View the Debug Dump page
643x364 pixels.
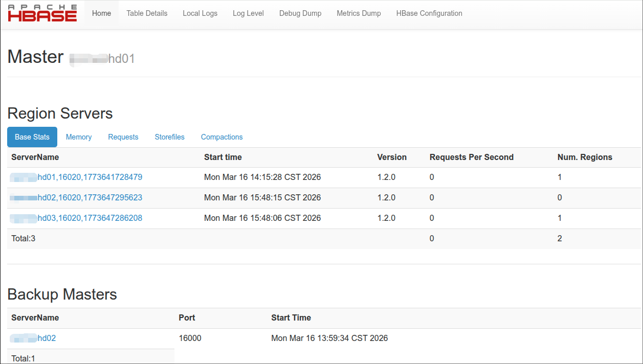tap(300, 13)
